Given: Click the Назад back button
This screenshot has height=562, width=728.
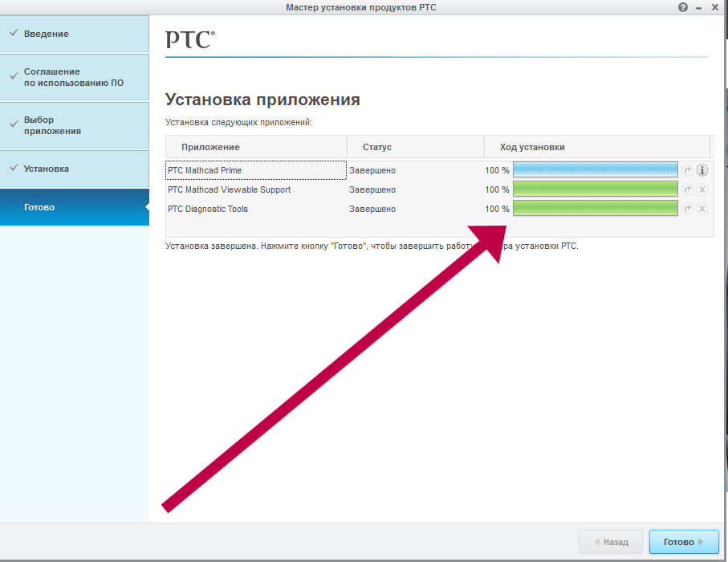Looking at the screenshot, I should pyautogui.click(x=610, y=542).
